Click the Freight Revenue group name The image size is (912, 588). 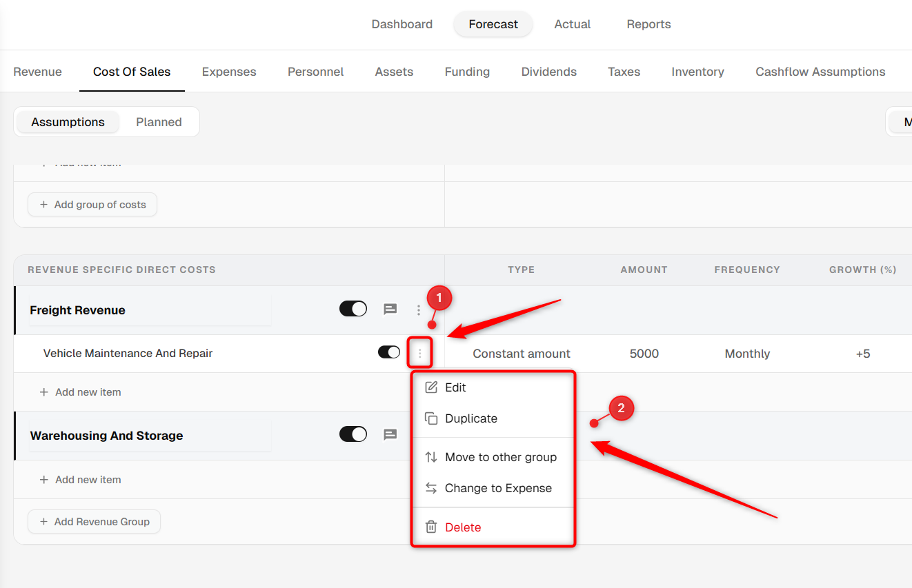click(x=77, y=310)
